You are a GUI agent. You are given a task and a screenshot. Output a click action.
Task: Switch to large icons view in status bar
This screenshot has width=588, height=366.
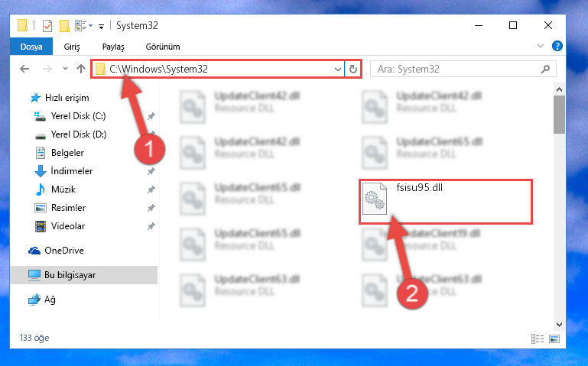point(554,338)
